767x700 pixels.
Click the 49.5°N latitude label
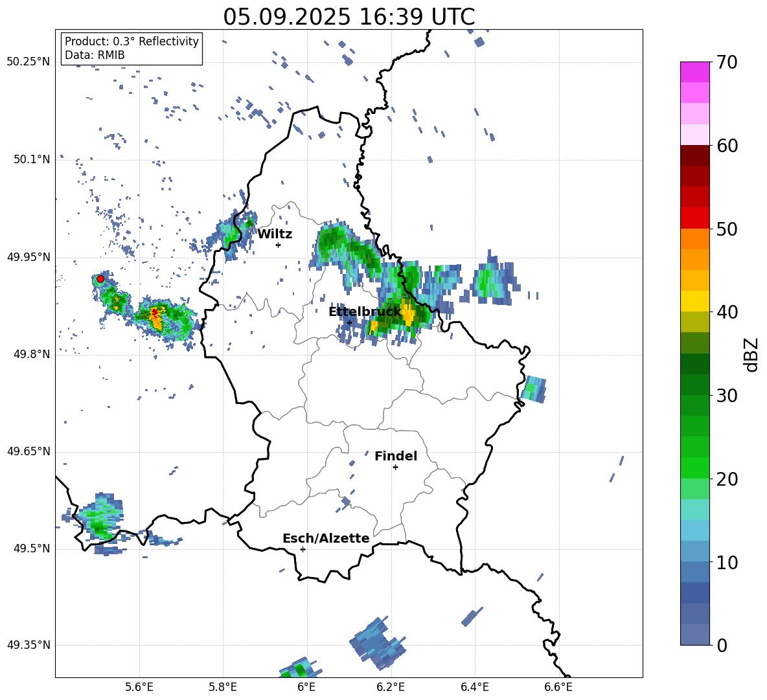tap(32, 548)
